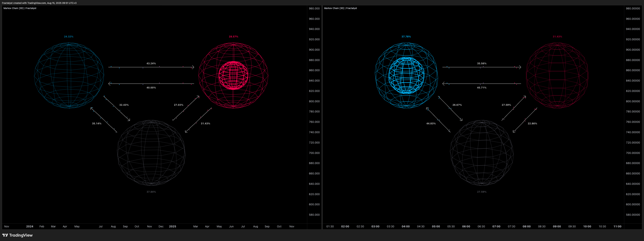Click the 2024 year marker on time axis
The image size is (644, 241).
(30, 226)
